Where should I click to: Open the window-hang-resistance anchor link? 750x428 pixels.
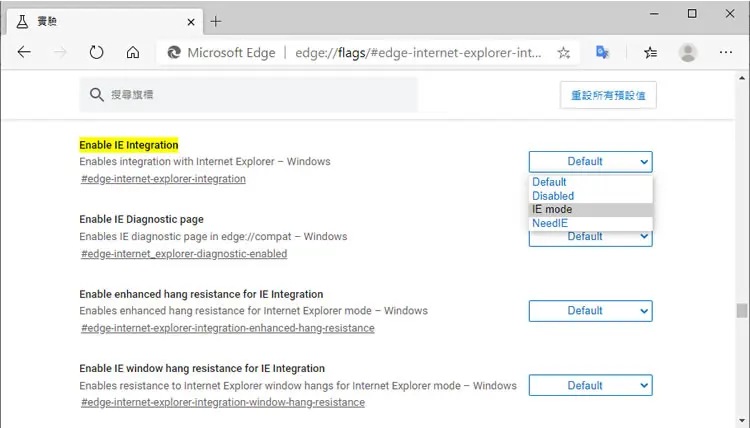pos(223,403)
